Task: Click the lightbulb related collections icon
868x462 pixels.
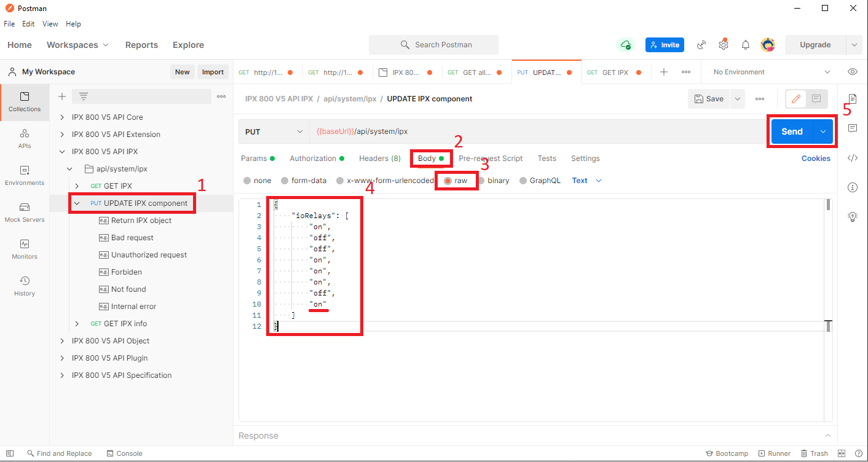Action: click(853, 216)
